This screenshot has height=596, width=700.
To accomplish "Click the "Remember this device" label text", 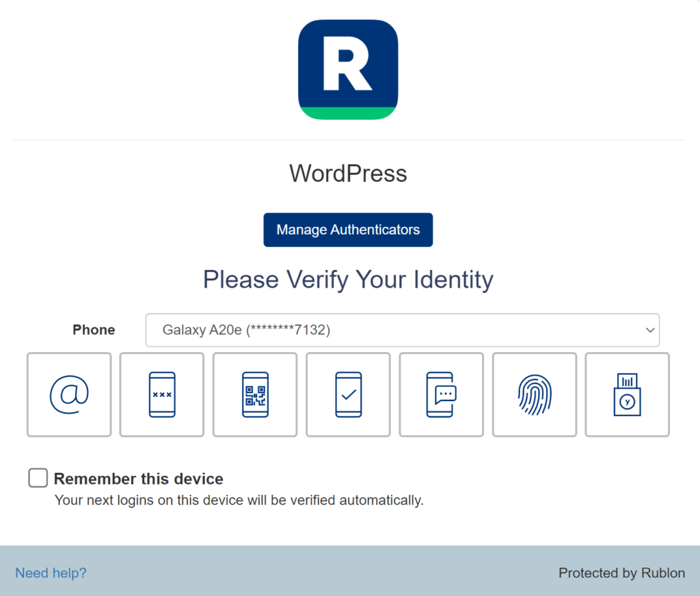I will 138,478.
